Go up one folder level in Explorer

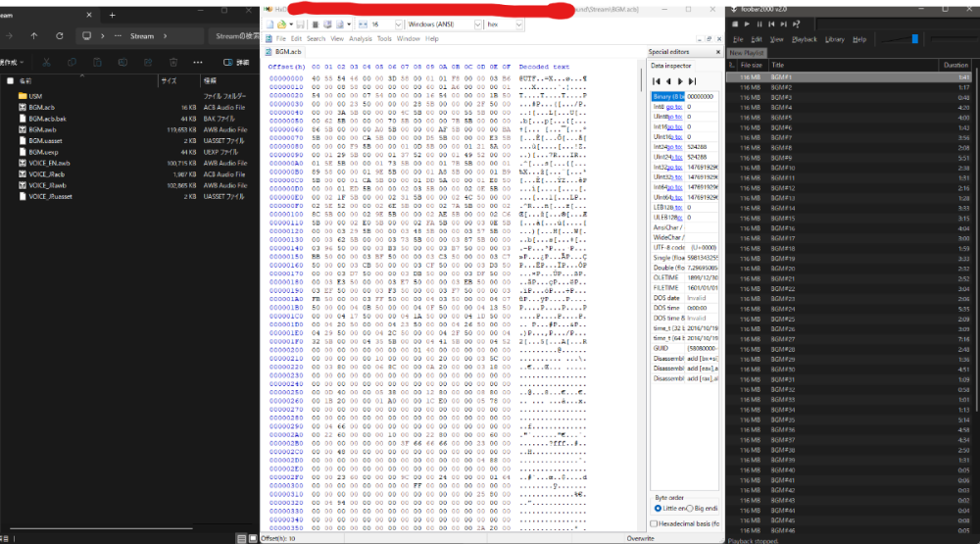(34, 36)
